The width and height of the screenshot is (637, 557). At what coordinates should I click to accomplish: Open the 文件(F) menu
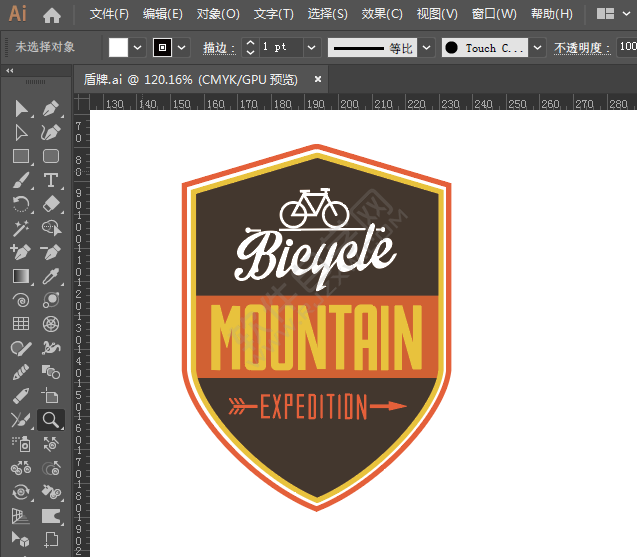(x=109, y=14)
